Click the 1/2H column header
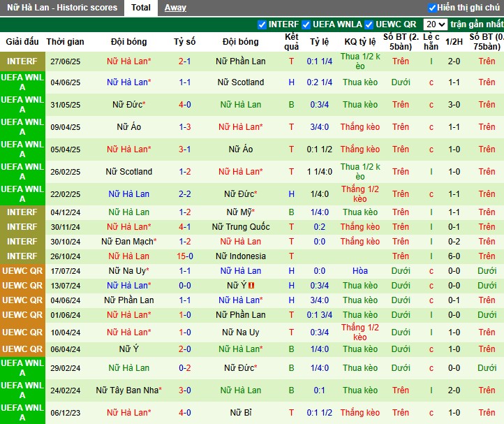 (454, 42)
